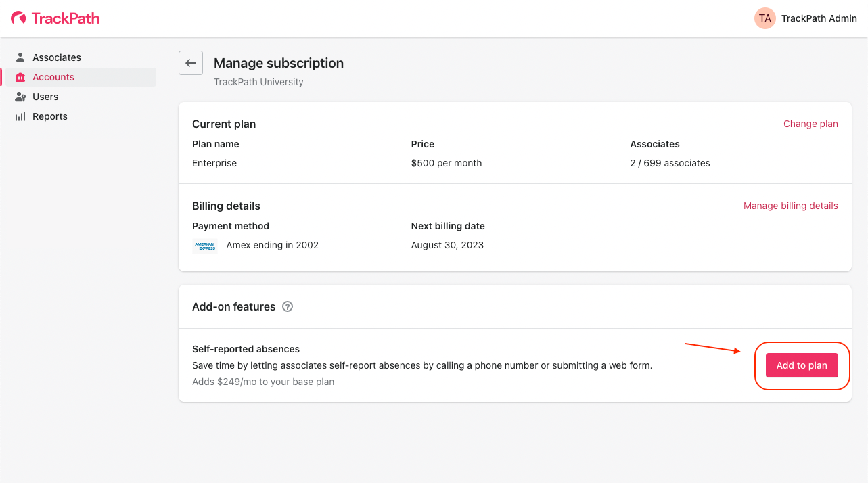Click the American Express card logo
868x483 pixels.
coord(204,246)
